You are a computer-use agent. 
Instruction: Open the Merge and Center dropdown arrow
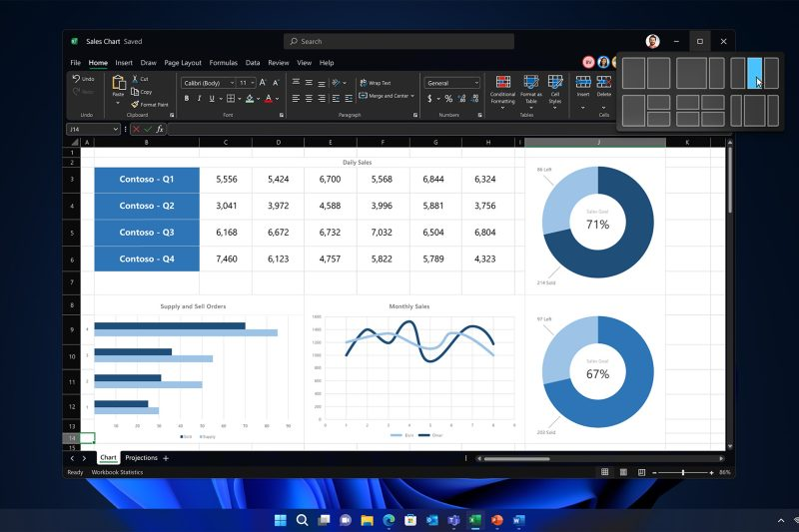click(414, 96)
